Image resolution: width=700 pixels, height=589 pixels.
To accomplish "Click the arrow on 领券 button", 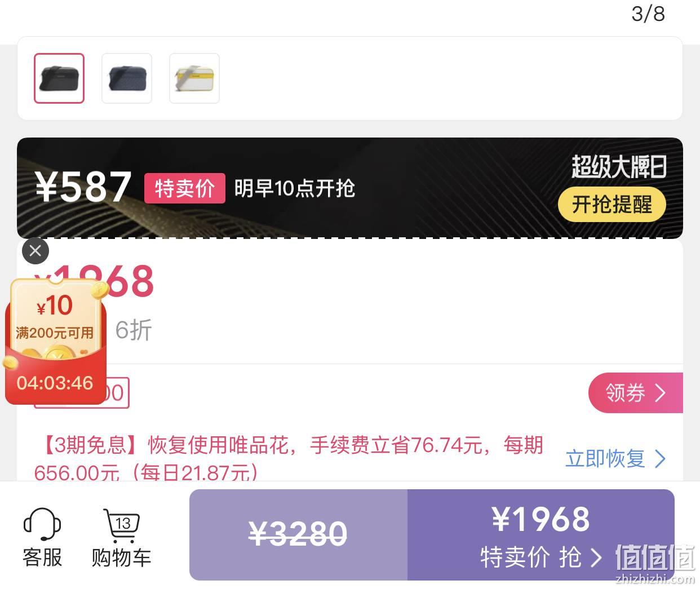I will tap(661, 392).
